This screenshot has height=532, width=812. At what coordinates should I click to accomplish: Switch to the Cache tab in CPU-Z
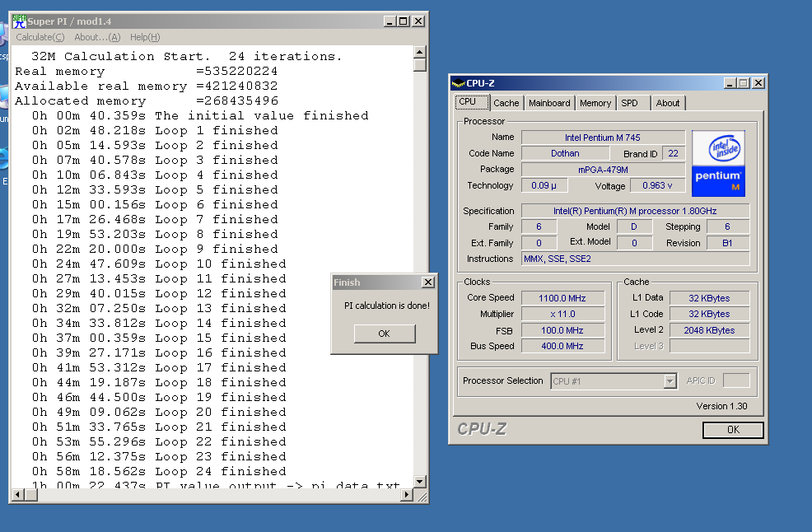tap(506, 103)
